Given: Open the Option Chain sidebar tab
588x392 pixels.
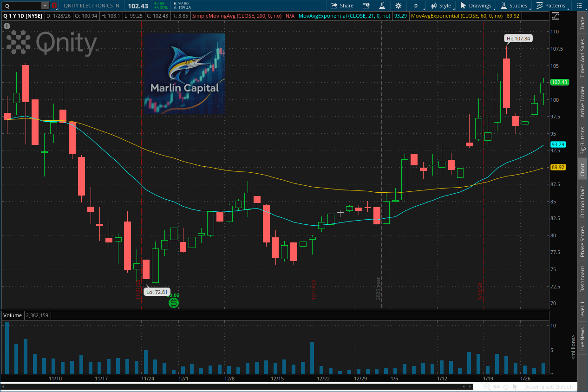Looking at the screenshot, I should click(582, 202).
